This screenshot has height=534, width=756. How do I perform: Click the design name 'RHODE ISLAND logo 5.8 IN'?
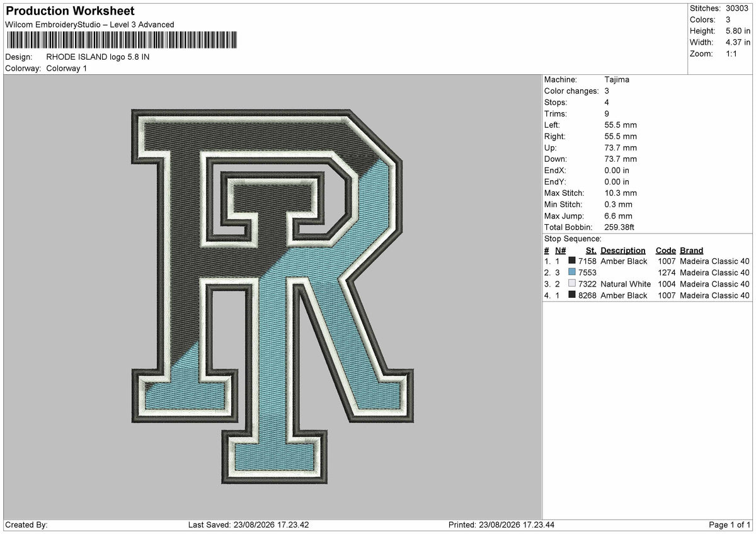pyautogui.click(x=98, y=57)
